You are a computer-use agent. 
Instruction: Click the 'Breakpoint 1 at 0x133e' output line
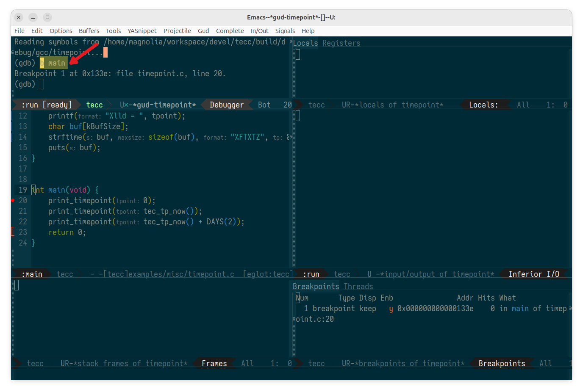[x=120, y=74]
